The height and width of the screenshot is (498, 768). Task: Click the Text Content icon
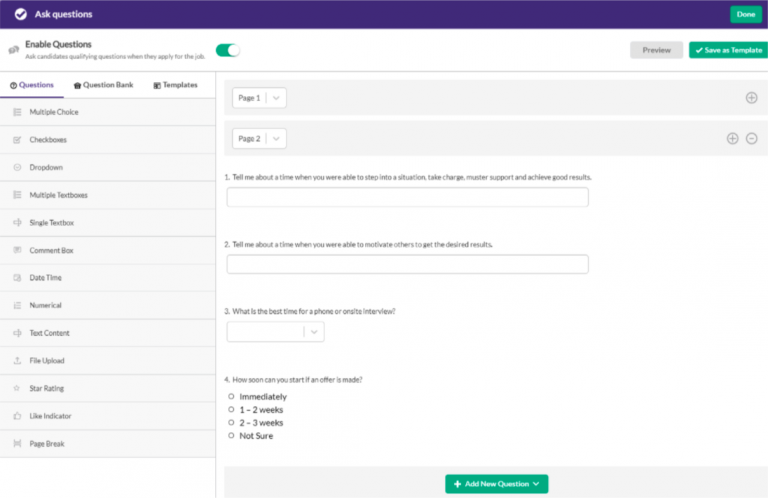click(x=17, y=333)
